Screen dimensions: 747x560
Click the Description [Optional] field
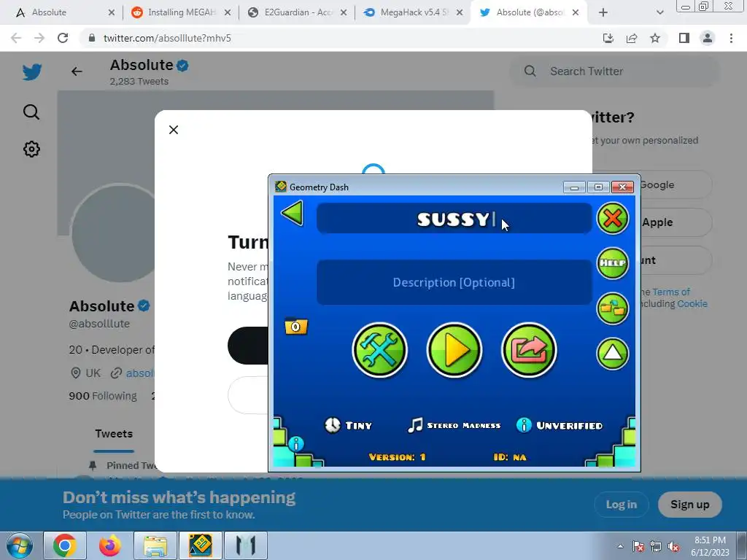454,282
